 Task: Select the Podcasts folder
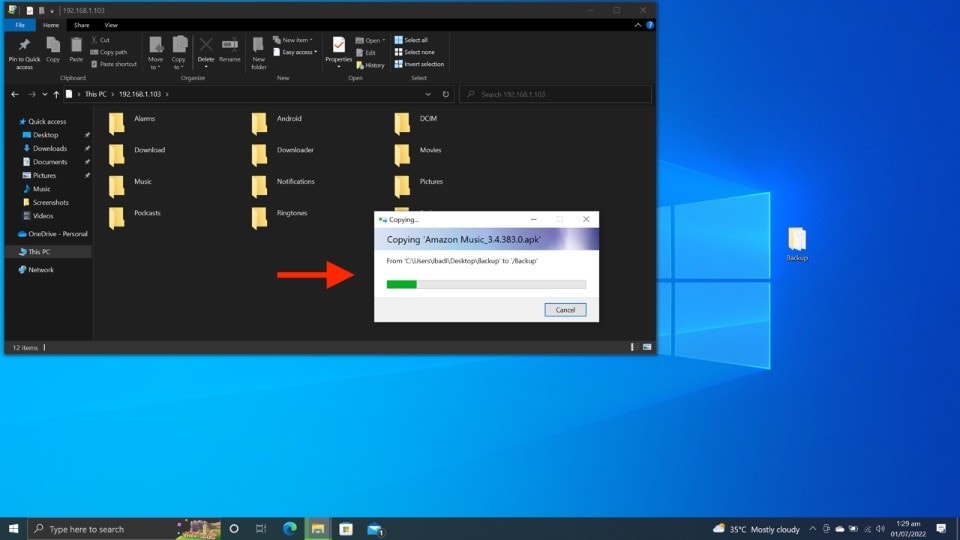coord(134,217)
